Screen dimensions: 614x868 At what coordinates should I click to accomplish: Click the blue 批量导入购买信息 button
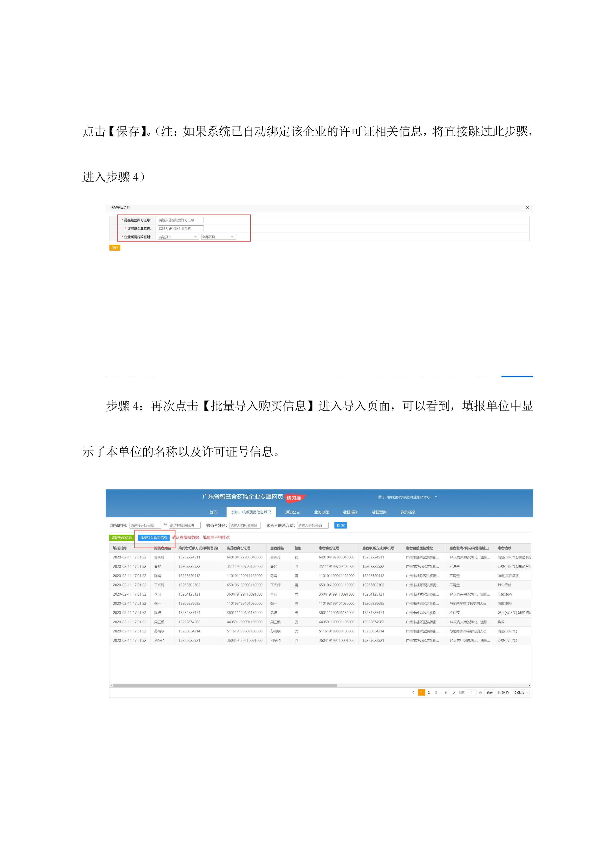(153, 538)
